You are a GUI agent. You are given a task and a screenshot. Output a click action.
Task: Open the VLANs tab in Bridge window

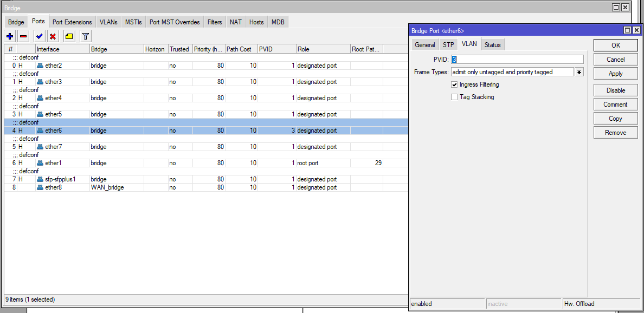coord(108,22)
